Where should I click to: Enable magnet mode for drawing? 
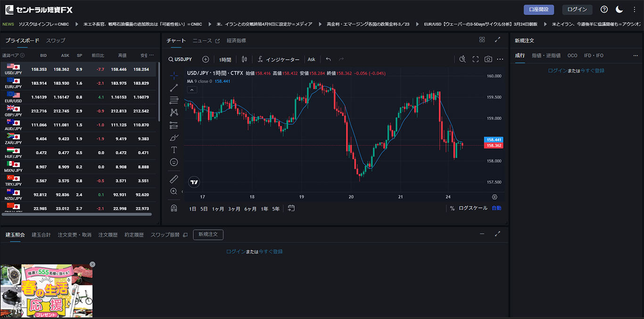[x=174, y=208]
